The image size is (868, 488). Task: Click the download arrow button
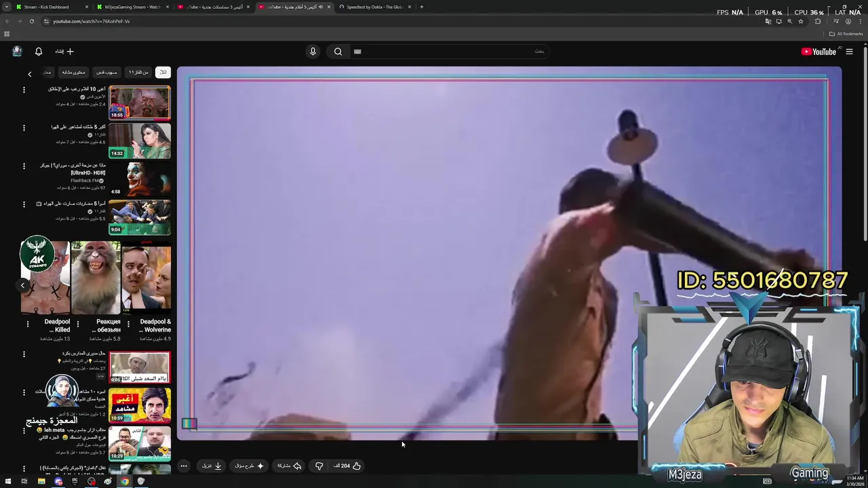212,466
